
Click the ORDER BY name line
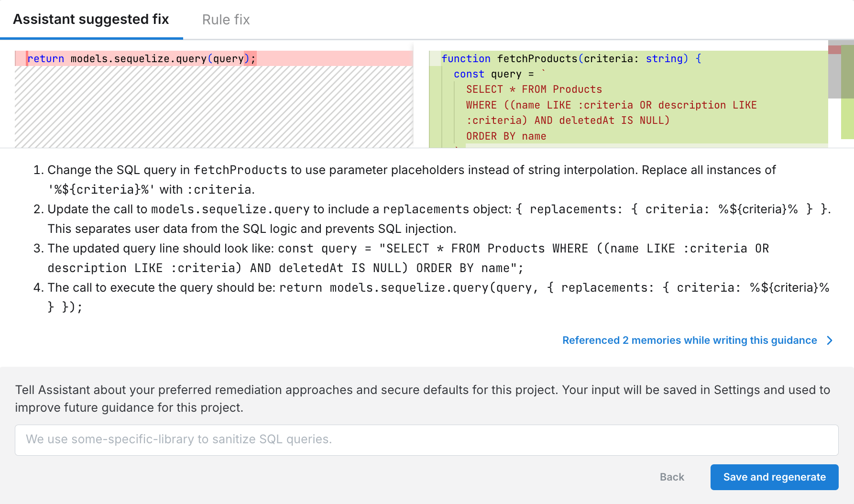coord(506,136)
